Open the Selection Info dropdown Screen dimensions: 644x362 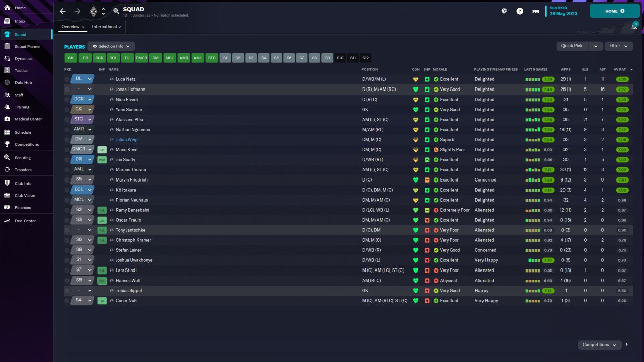tap(111, 46)
